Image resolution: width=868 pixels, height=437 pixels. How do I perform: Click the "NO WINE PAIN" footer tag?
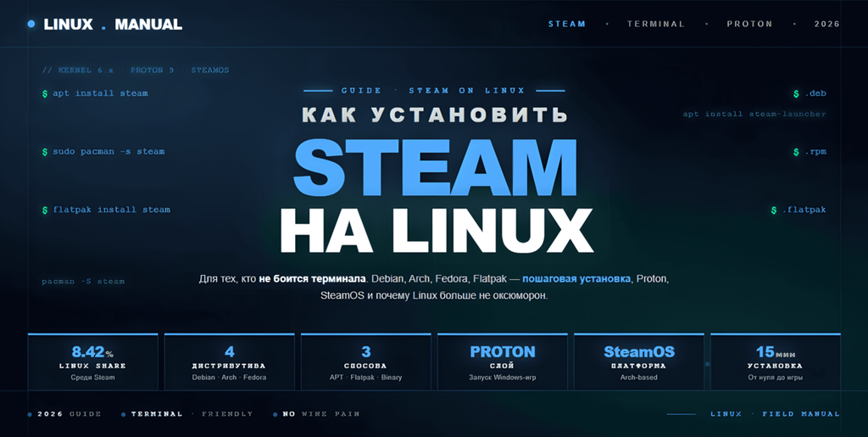pos(317,414)
